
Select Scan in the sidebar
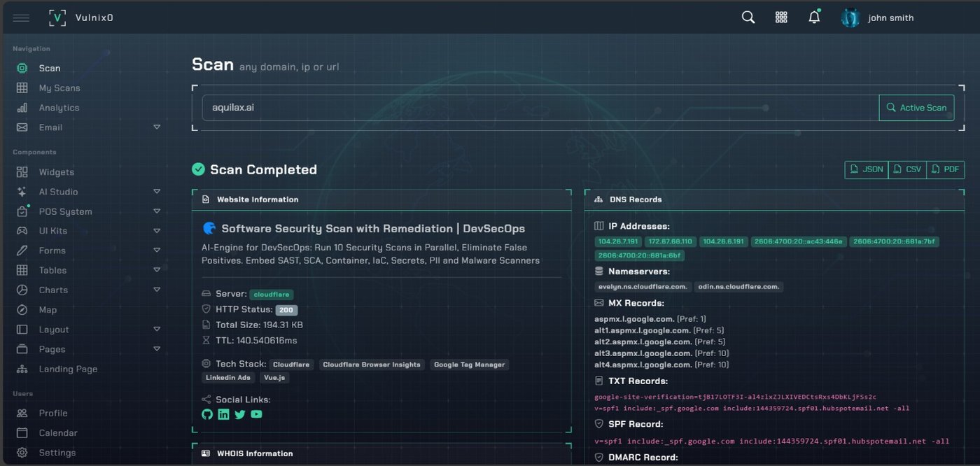(x=50, y=68)
